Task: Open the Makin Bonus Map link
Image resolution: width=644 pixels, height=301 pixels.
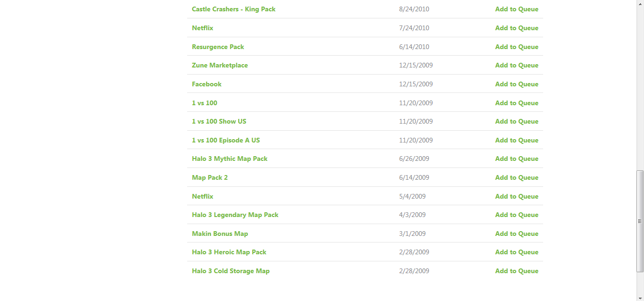Action: pos(220,234)
